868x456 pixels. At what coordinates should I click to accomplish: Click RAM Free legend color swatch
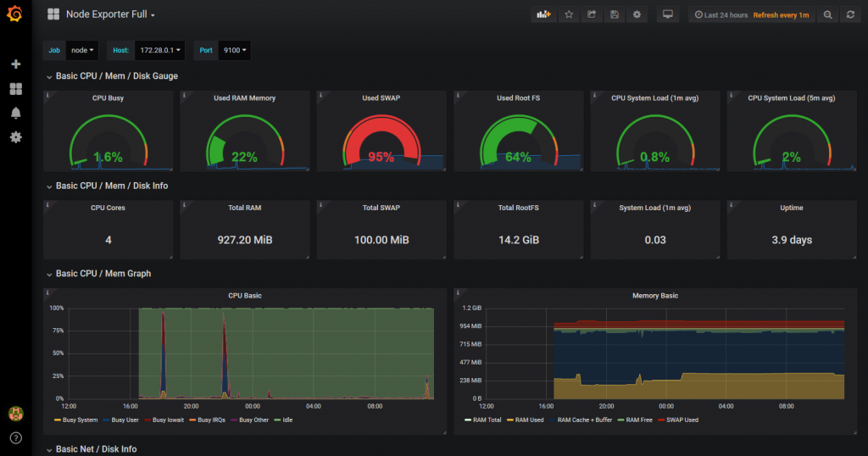click(620, 420)
